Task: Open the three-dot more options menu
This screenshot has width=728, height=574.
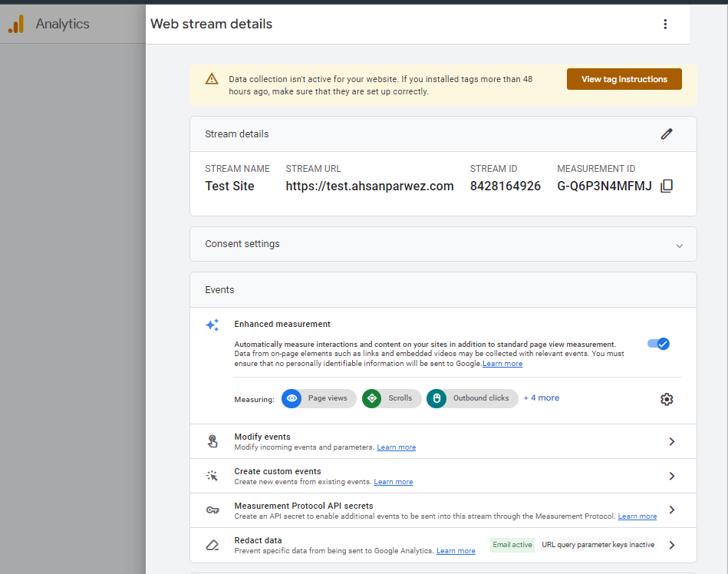Action: 665,24
